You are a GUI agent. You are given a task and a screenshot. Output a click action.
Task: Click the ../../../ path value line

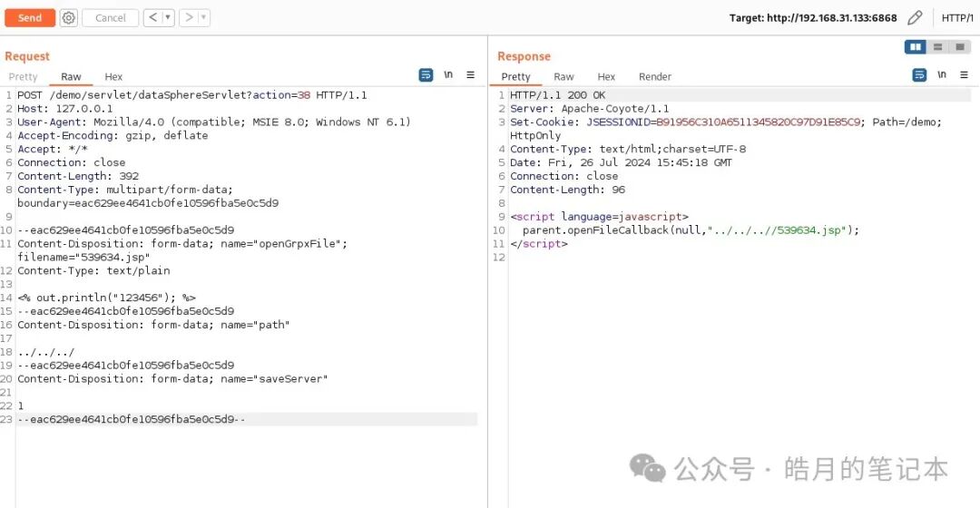(x=45, y=352)
